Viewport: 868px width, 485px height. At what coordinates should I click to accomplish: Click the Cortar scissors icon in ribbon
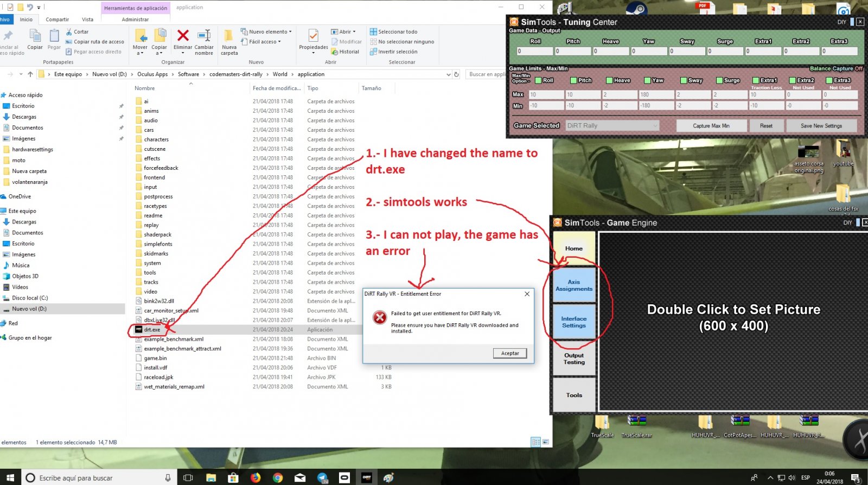(x=69, y=32)
